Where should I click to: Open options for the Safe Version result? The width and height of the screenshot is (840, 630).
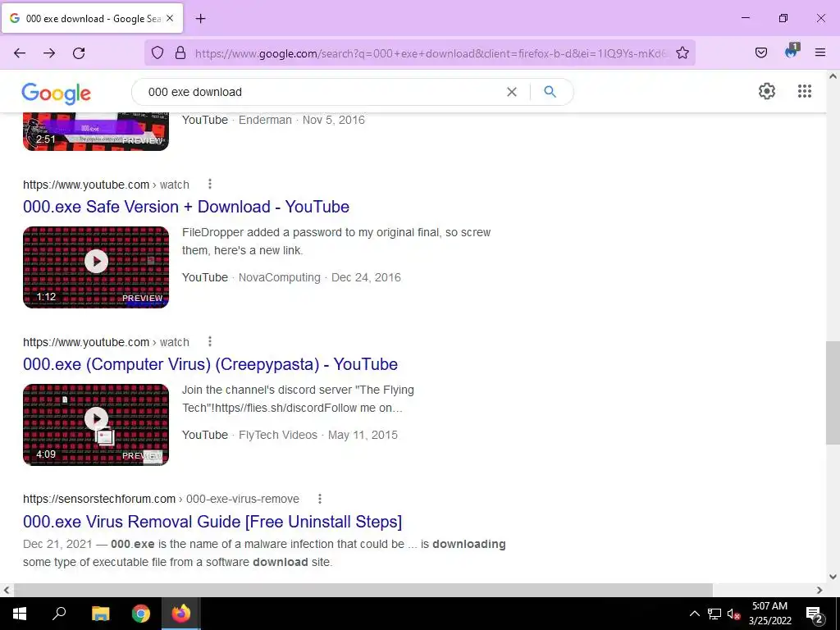click(x=210, y=185)
